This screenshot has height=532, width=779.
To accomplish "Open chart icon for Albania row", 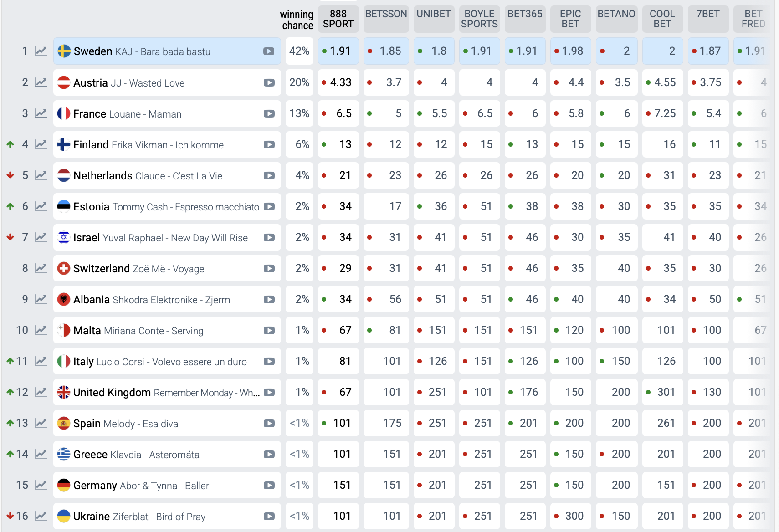I will (x=41, y=299).
